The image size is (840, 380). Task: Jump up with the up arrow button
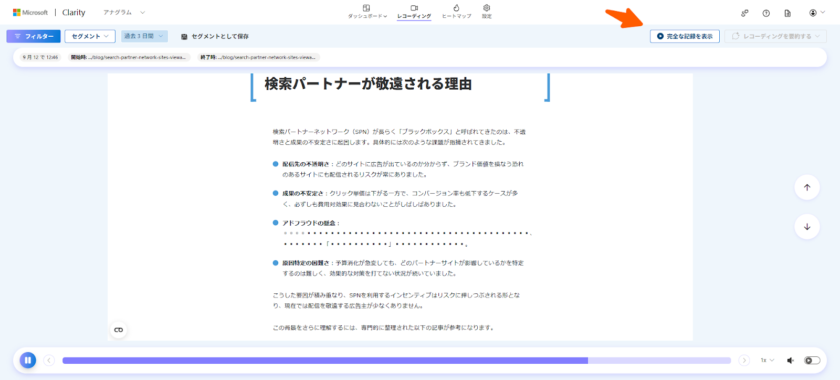[x=807, y=188]
